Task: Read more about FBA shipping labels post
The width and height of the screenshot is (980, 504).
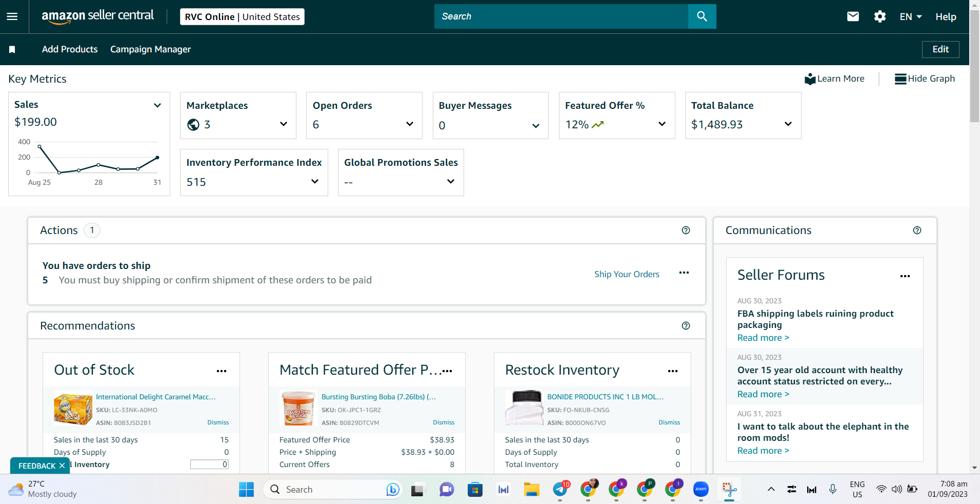Action: coord(763,338)
